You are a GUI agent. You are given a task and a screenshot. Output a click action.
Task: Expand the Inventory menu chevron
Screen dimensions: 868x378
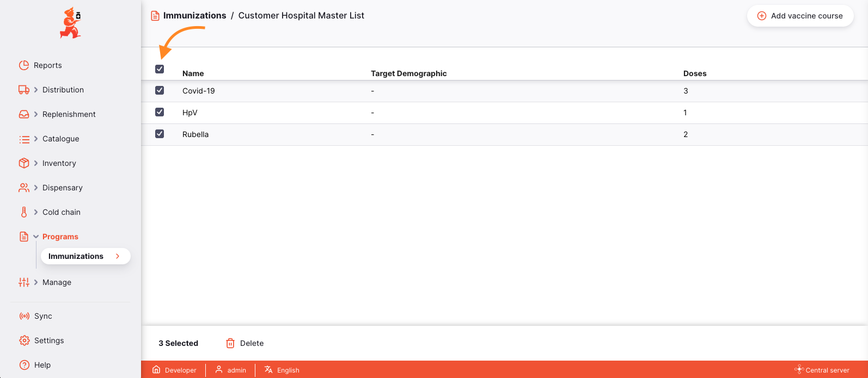coord(36,163)
